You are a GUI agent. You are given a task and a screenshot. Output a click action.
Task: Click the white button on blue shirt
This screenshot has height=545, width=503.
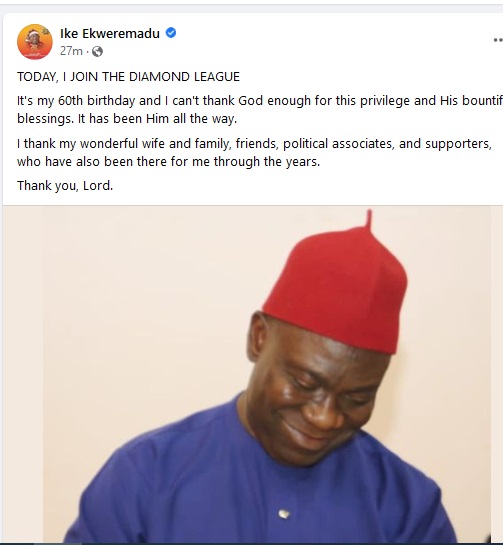pyautogui.click(x=284, y=514)
